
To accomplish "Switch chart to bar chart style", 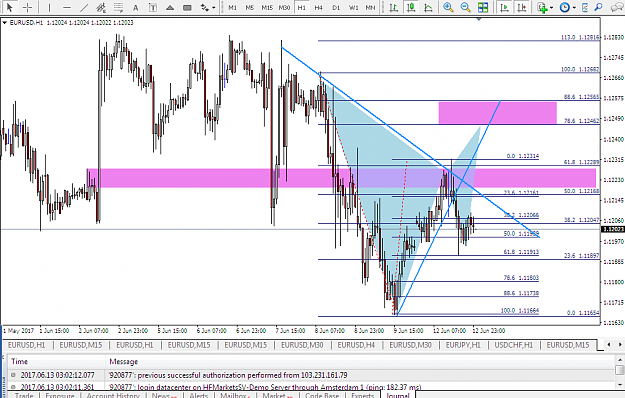I will point(393,7).
